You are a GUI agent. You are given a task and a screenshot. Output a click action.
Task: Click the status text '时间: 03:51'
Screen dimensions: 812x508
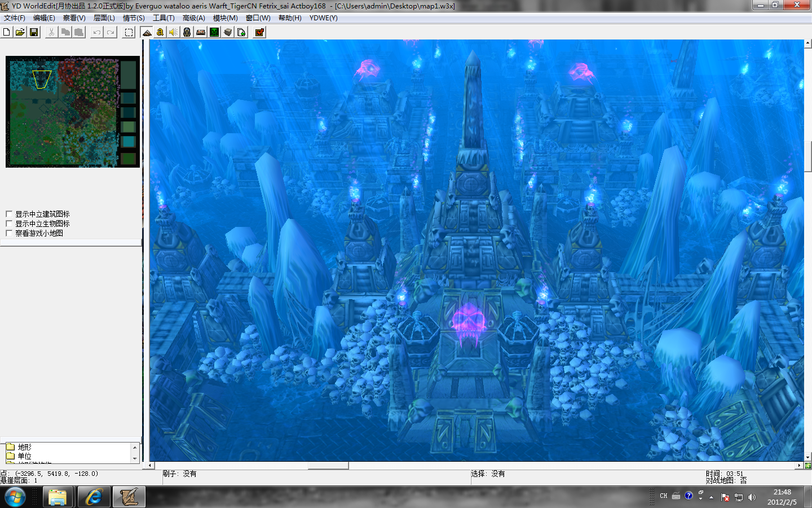pyautogui.click(x=725, y=474)
